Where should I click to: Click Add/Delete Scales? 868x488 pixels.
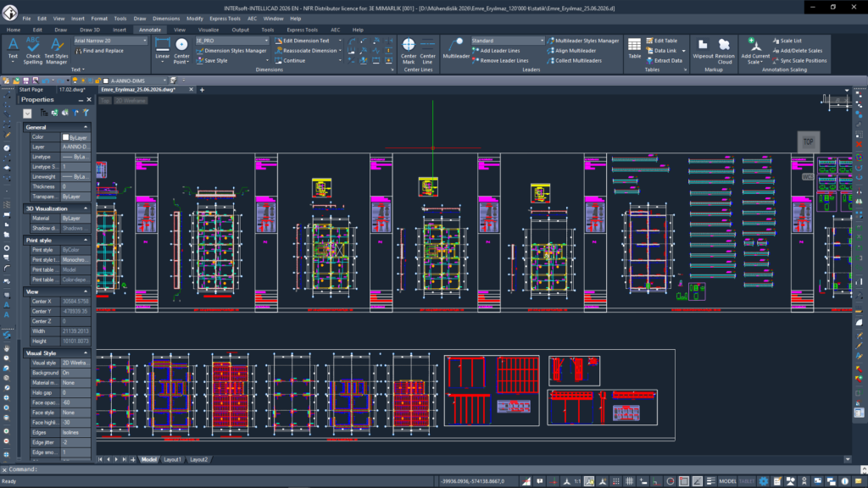[x=797, y=51]
